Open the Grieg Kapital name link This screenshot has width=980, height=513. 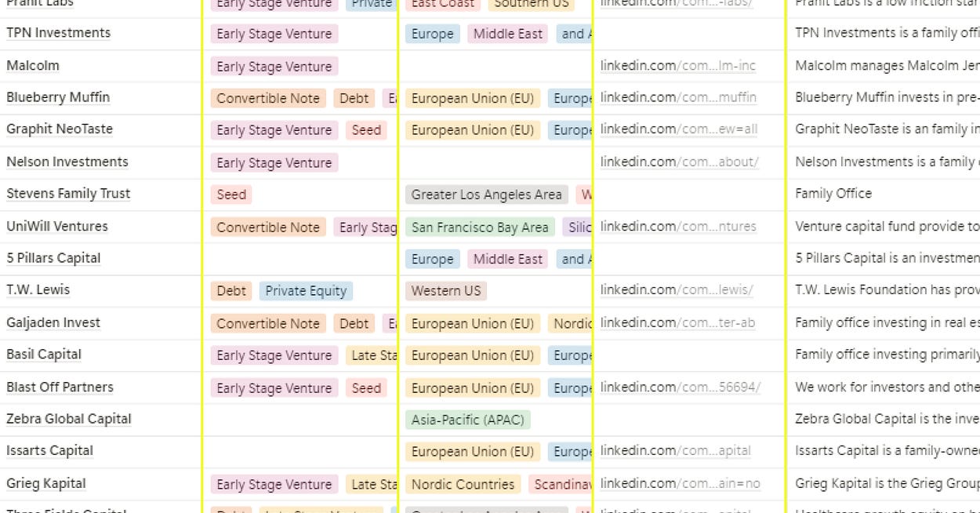(46, 483)
